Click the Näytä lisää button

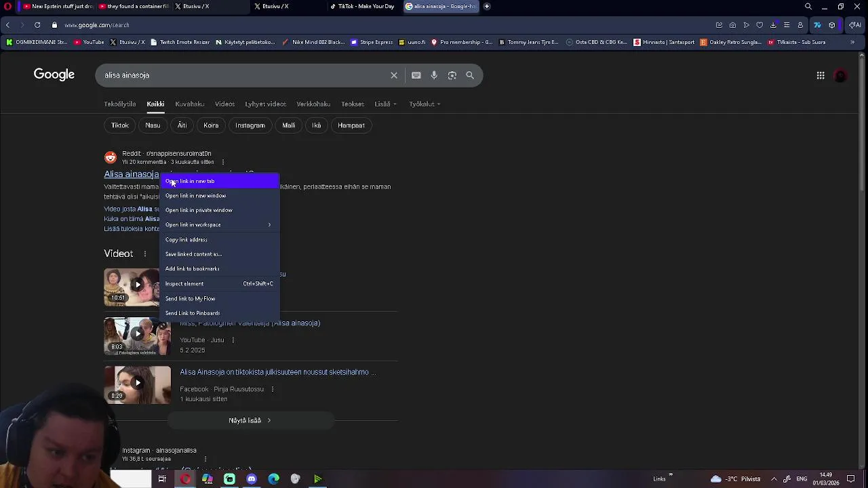[250, 420]
